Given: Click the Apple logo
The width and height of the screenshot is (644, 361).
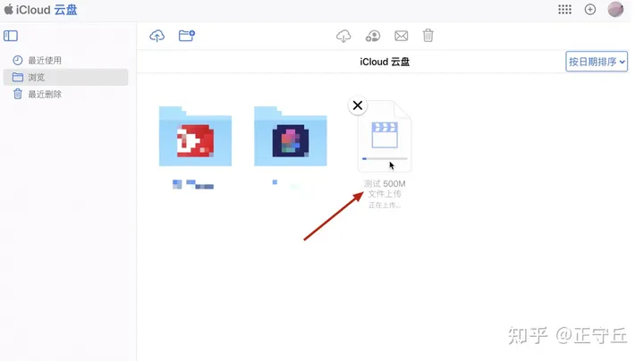Looking at the screenshot, I should (9, 9).
